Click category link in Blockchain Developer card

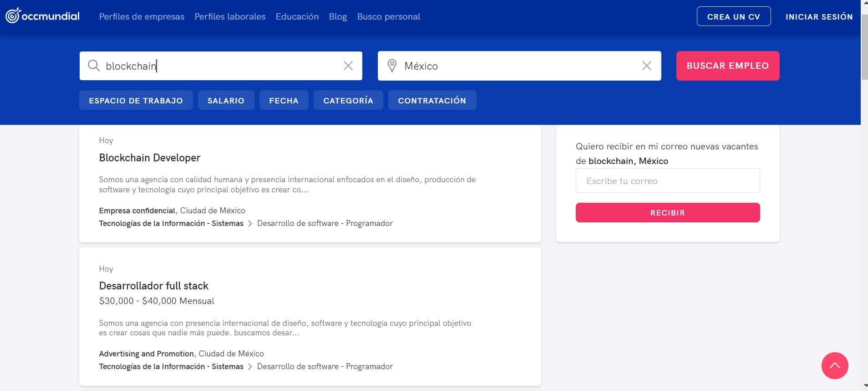point(171,223)
